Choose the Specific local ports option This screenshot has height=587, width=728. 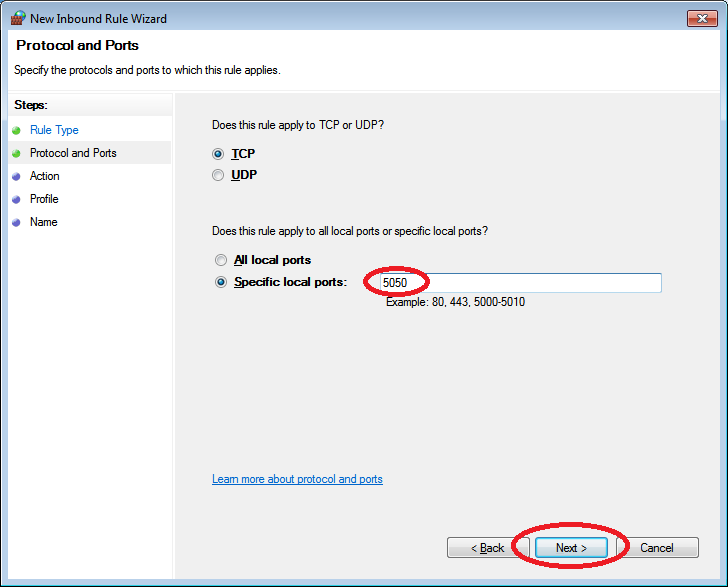(221, 282)
